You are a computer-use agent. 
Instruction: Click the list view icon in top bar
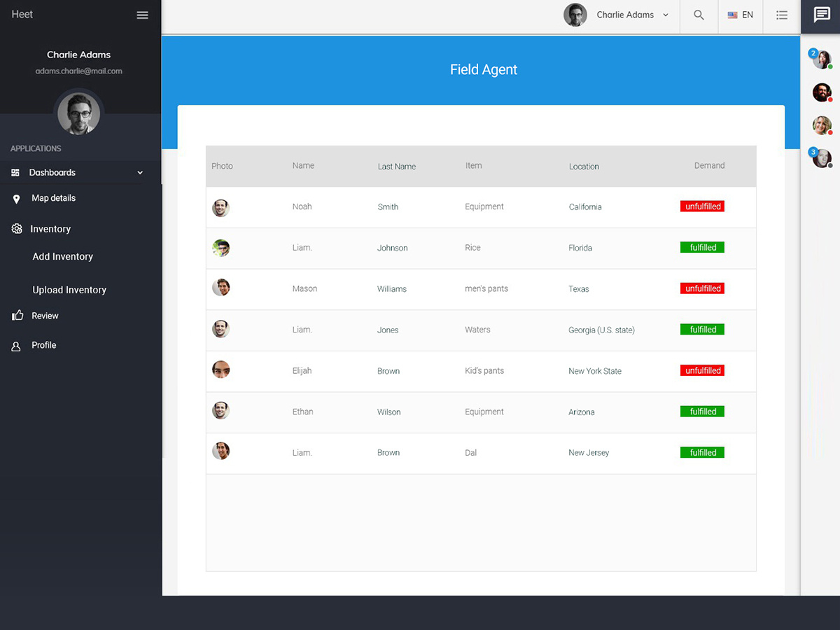[x=782, y=15]
